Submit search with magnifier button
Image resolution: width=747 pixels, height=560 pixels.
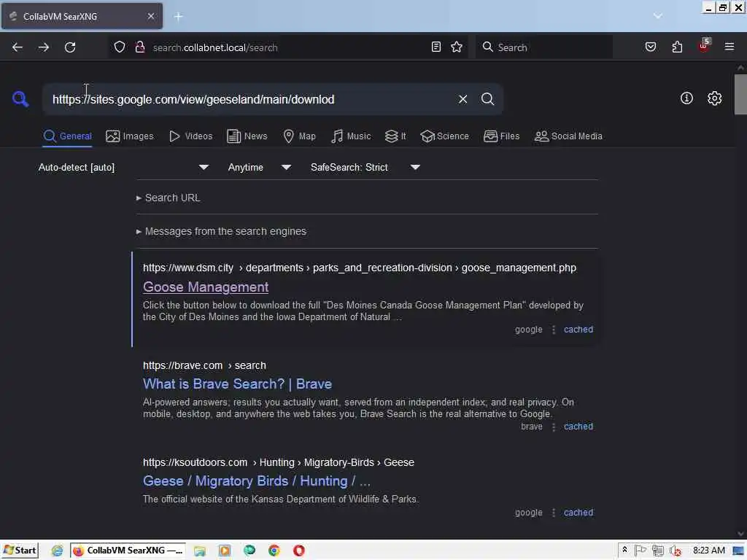click(487, 99)
